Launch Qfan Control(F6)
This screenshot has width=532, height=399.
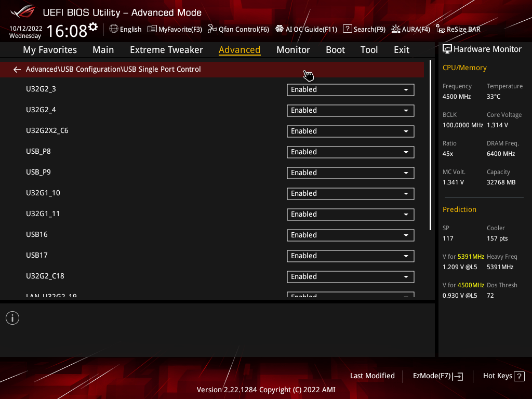click(x=238, y=29)
